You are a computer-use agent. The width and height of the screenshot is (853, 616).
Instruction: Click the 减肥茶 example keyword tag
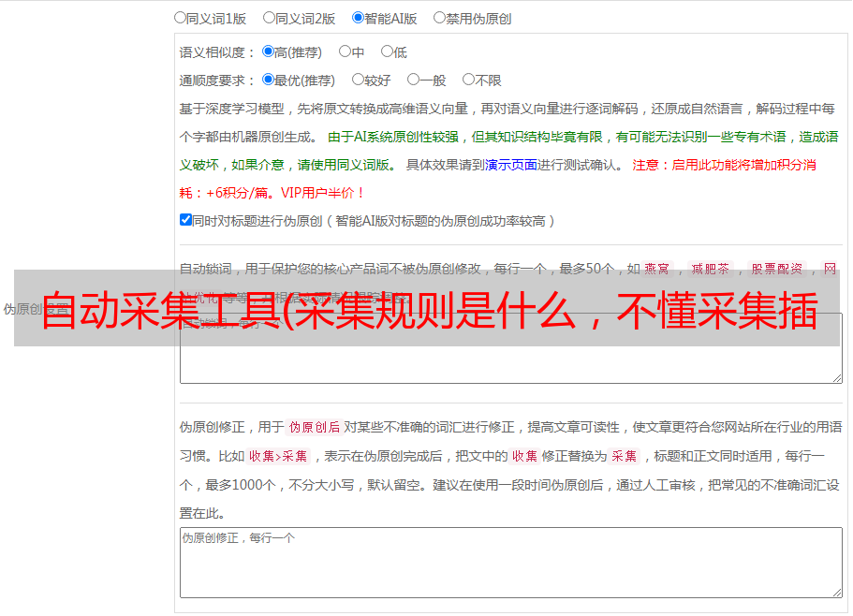pos(711,269)
